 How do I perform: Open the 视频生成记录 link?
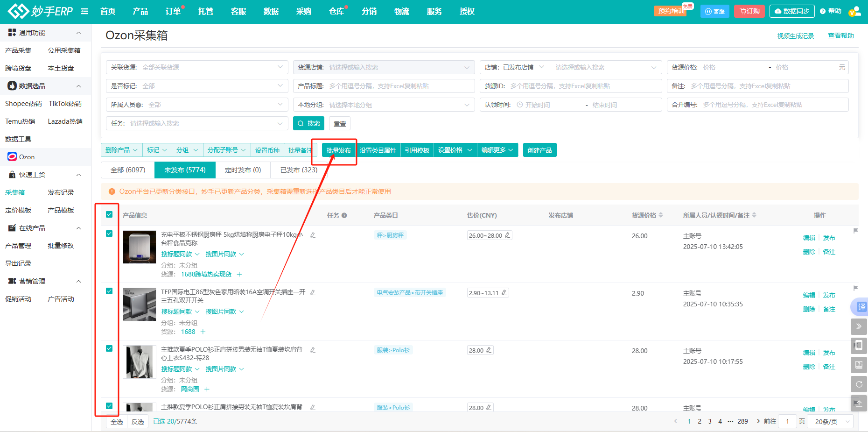click(795, 35)
